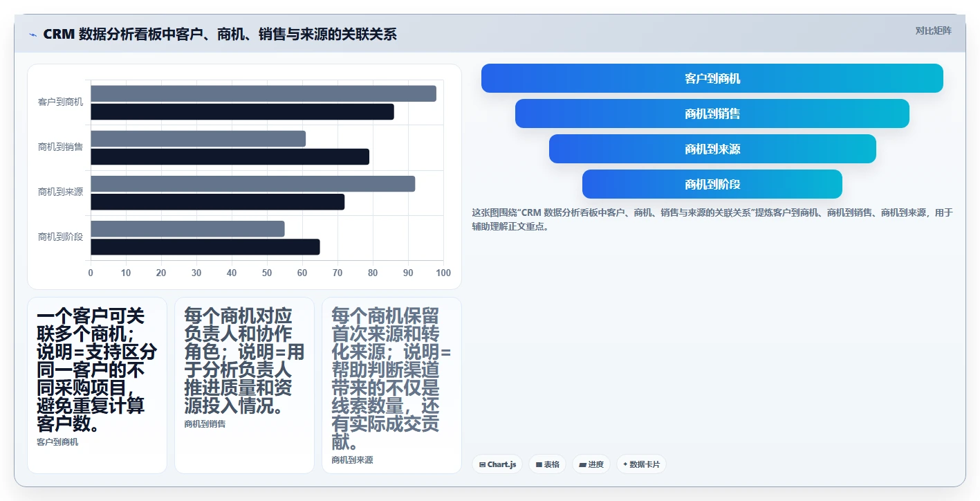Viewport: 980px width, 501px height.
Task: Click the 表格 tag chip
Action: (x=548, y=464)
